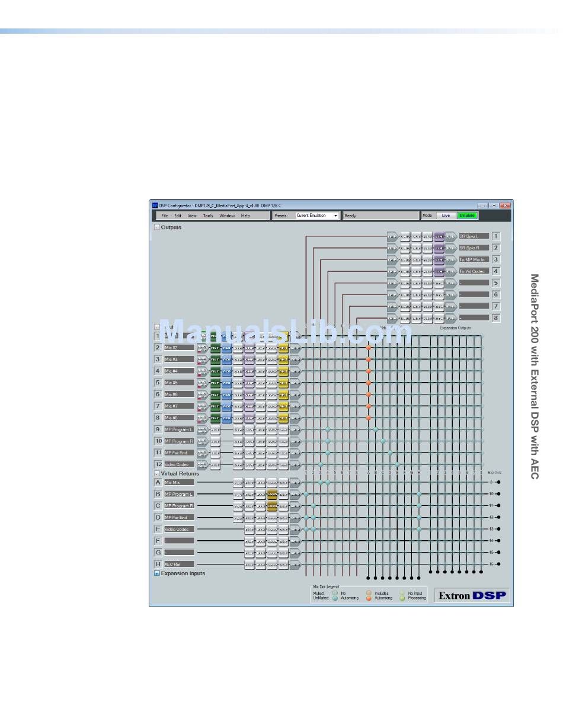Click the MP Far End input 11 name field
The width and height of the screenshot is (563, 728).
pyautogui.click(x=180, y=453)
